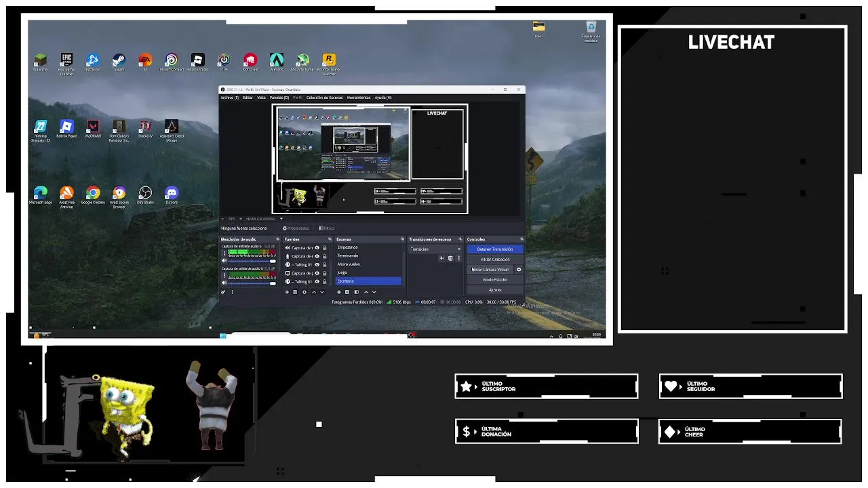Select the Juego scene

click(x=369, y=272)
